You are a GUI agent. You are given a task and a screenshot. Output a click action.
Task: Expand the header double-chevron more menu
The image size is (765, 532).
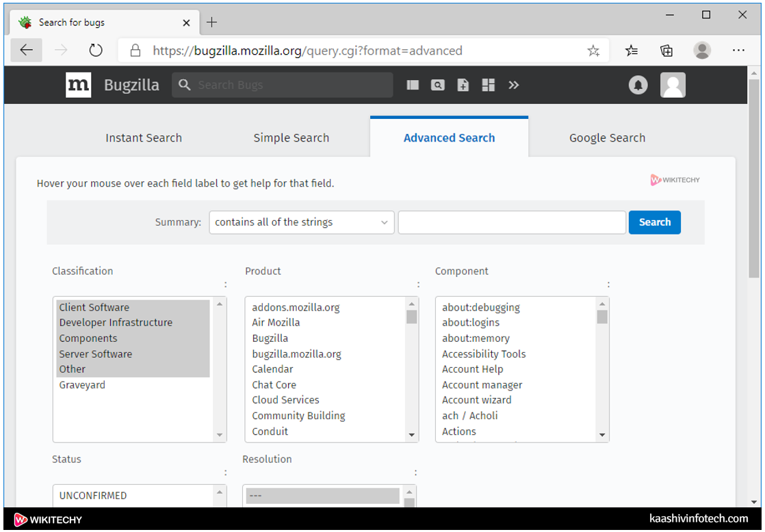pyautogui.click(x=514, y=85)
